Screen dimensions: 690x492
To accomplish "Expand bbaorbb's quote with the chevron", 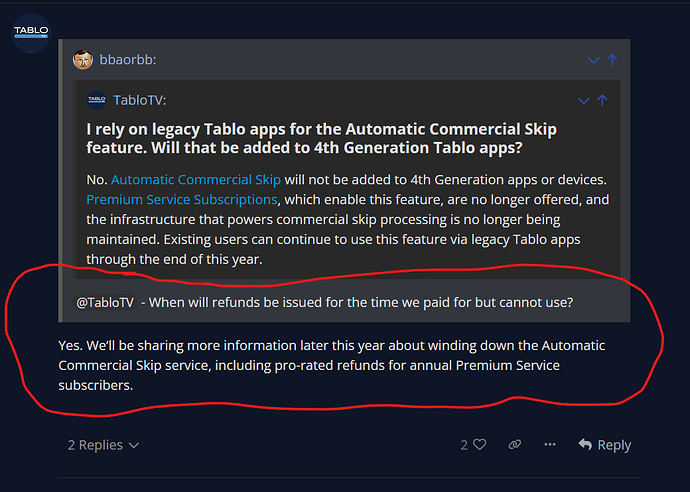I will pos(593,60).
